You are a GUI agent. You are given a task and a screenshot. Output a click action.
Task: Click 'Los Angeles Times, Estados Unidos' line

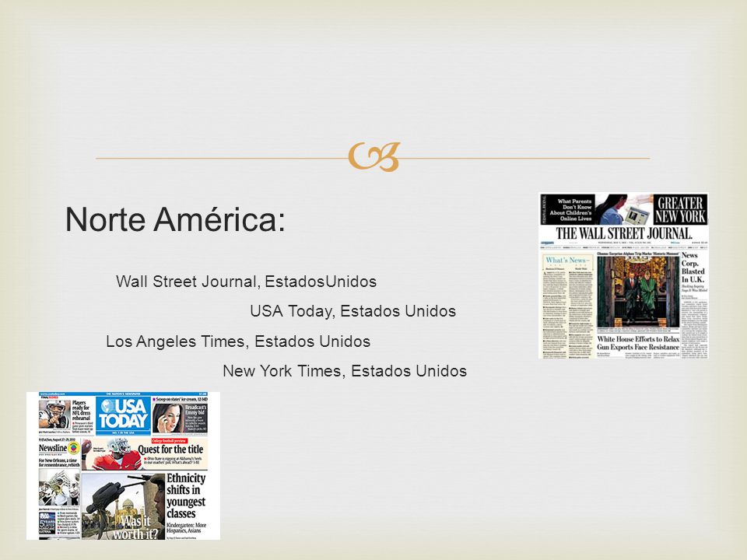pyautogui.click(x=238, y=341)
